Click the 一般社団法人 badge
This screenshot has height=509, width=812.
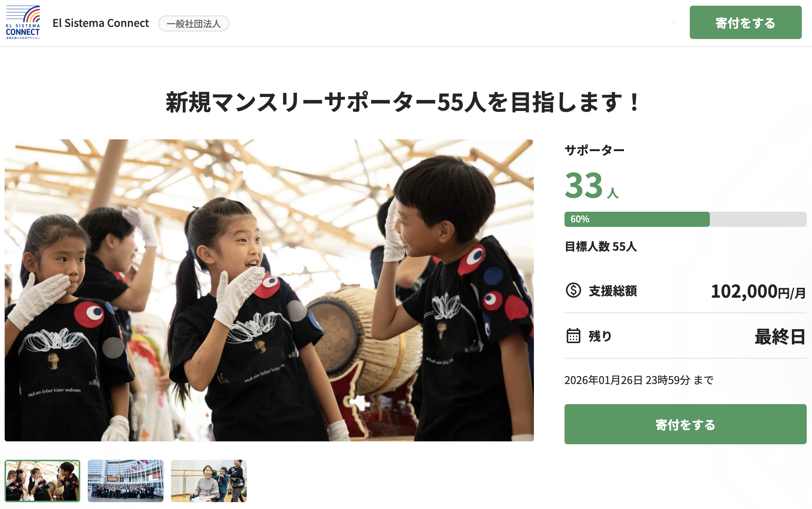click(x=193, y=23)
